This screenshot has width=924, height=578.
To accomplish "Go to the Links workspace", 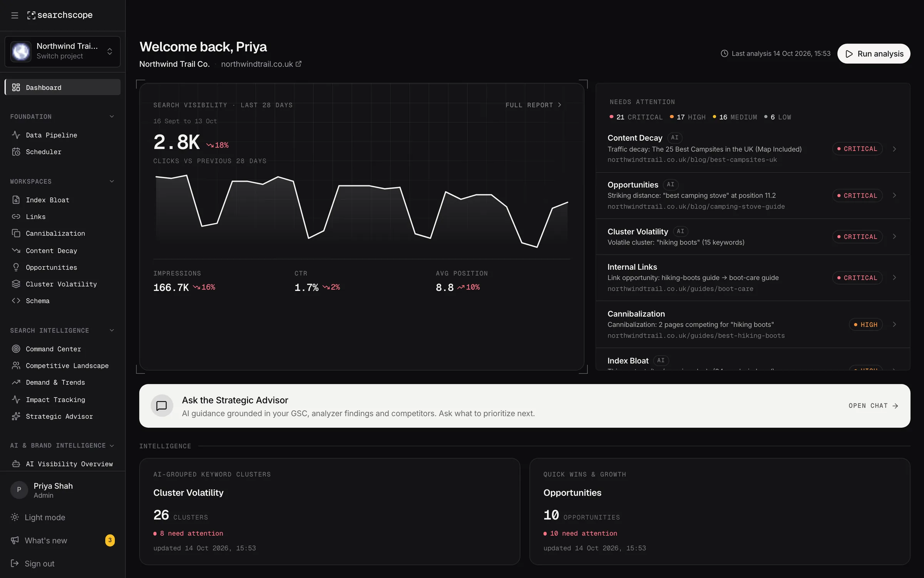I will pos(62,217).
